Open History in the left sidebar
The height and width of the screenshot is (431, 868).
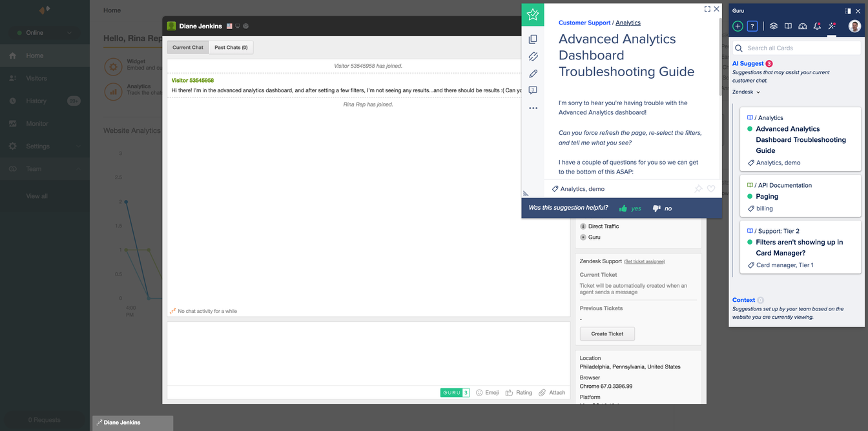45,101
